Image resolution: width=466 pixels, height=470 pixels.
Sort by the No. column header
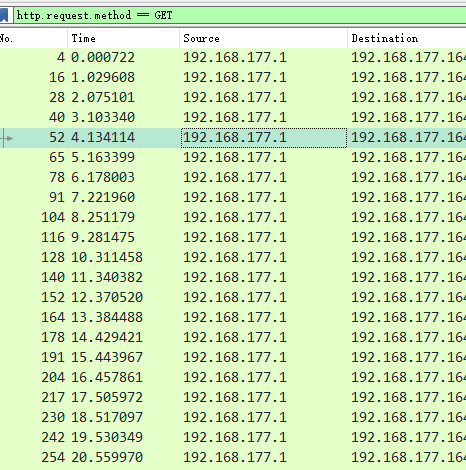pyautogui.click(x=33, y=38)
